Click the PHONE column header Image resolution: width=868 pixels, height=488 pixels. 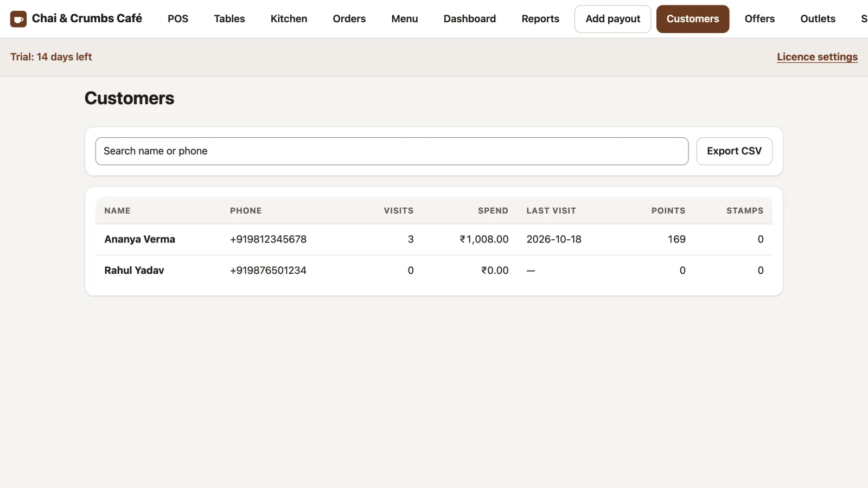[x=246, y=211]
